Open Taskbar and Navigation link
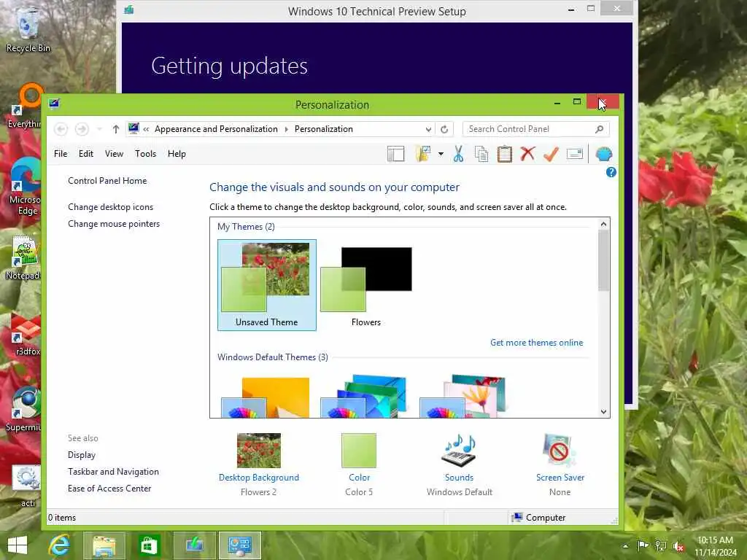The image size is (747, 560). pos(113,472)
